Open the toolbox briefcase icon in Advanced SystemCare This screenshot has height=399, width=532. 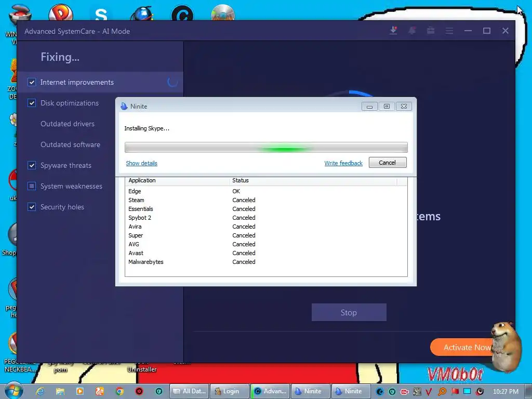(431, 31)
